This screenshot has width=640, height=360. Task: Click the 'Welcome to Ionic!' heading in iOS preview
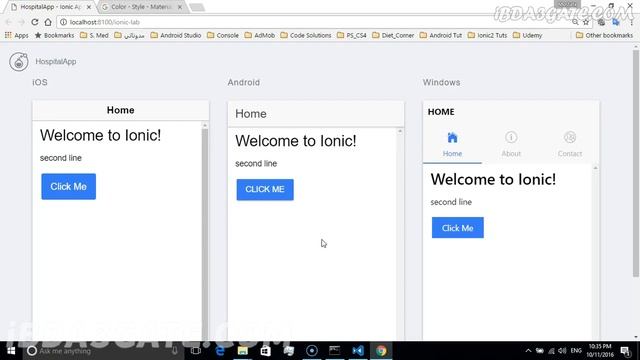point(100,135)
